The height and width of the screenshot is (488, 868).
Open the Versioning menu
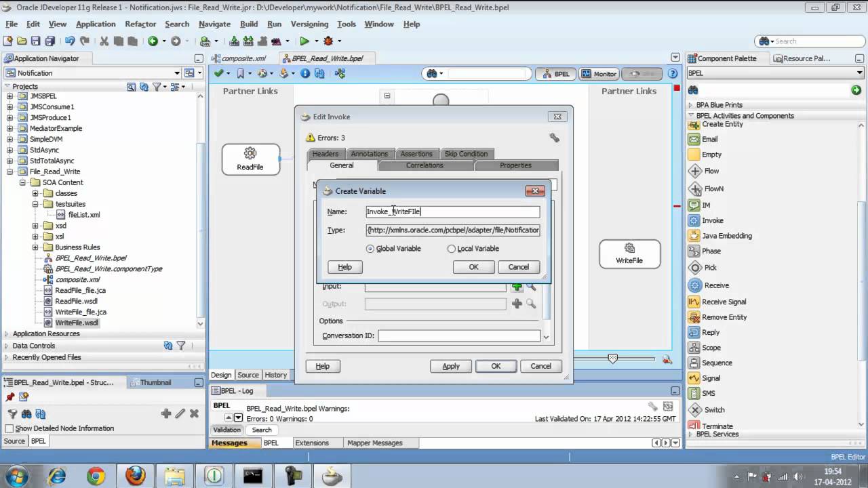[309, 24]
